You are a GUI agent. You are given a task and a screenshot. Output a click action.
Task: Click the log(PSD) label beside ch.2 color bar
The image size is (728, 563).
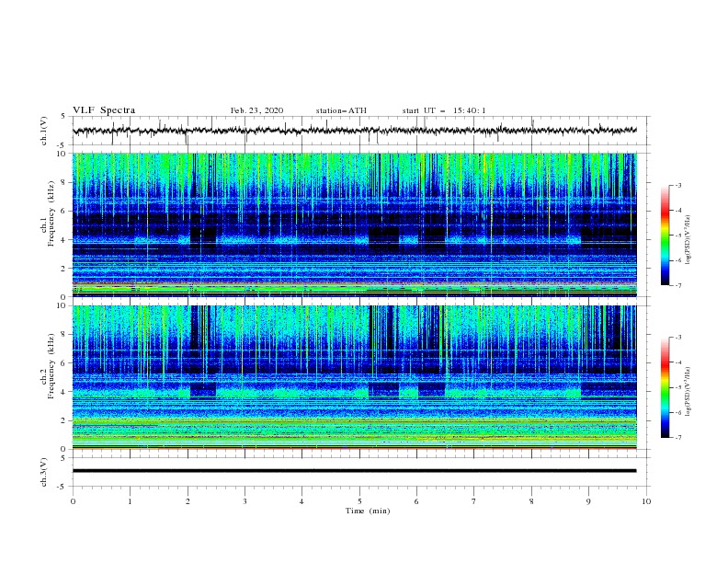(688, 392)
